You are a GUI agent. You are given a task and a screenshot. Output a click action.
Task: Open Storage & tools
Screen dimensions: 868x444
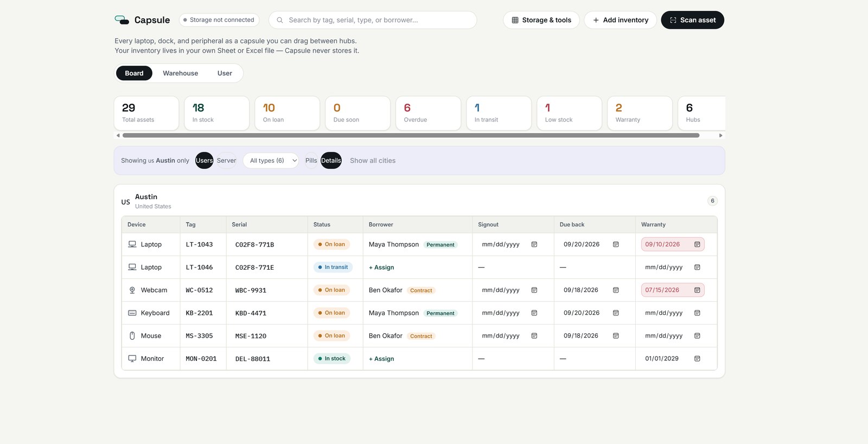point(541,20)
